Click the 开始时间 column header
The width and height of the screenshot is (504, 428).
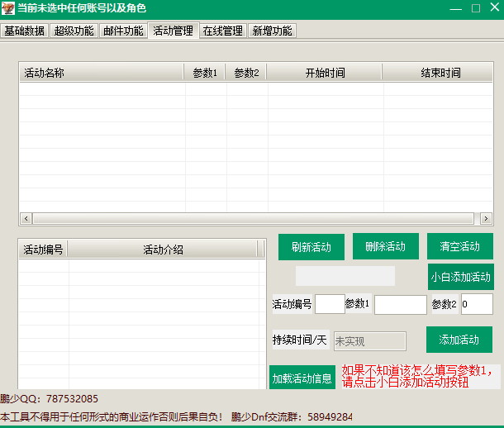tap(324, 73)
